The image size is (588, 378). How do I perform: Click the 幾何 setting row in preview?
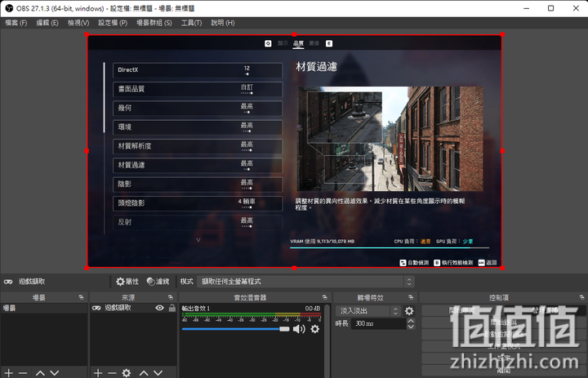[x=198, y=109]
